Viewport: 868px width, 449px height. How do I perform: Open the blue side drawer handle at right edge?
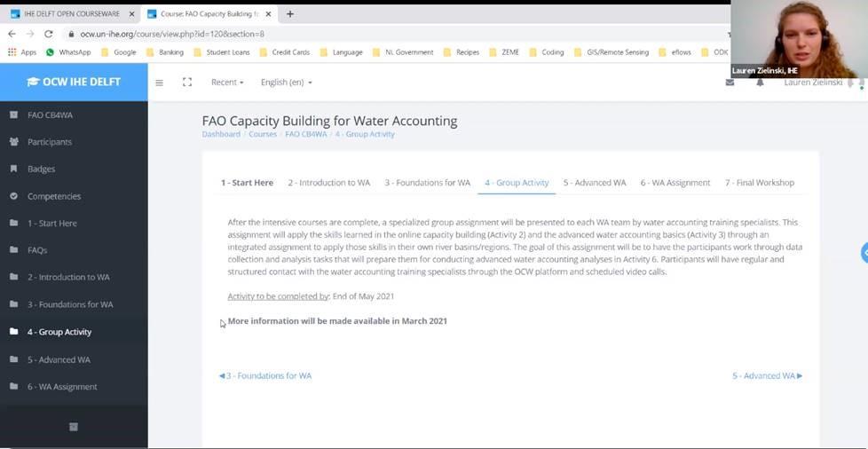(x=864, y=253)
